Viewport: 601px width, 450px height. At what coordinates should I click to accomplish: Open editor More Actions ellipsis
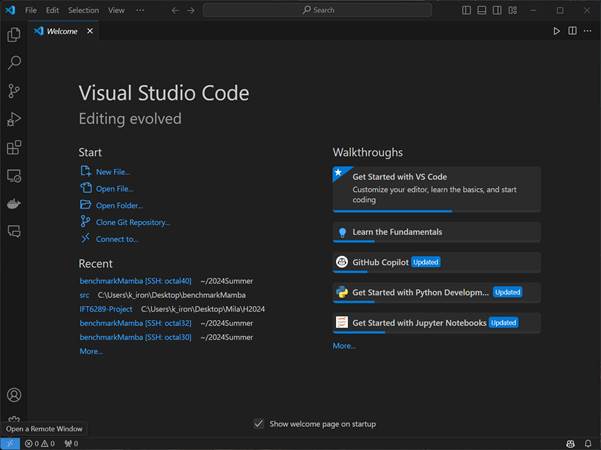(x=588, y=31)
